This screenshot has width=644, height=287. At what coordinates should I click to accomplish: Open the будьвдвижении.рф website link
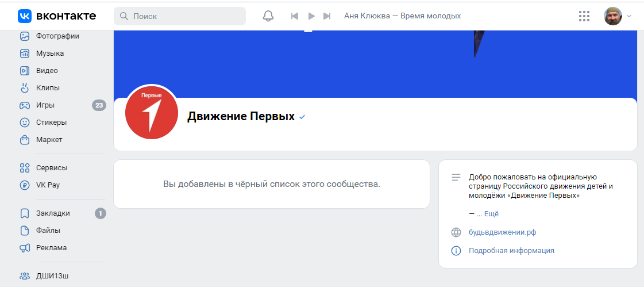coord(503,232)
